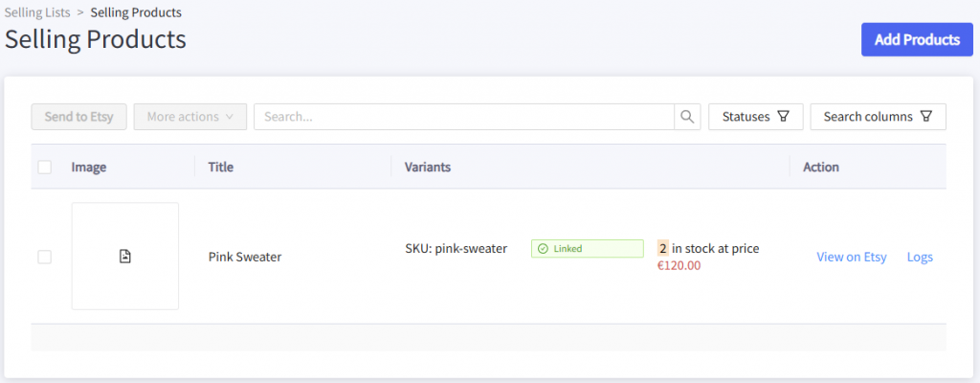980x383 pixels.
Task: Check the Pink Sweater row checkbox
Action: click(45, 257)
